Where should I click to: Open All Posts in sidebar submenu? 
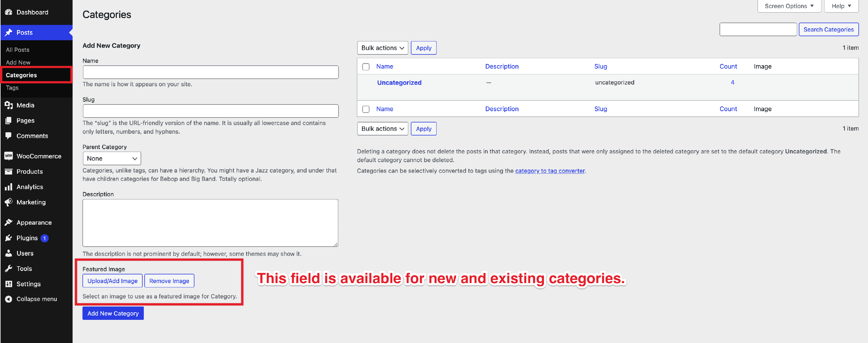[18, 49]
